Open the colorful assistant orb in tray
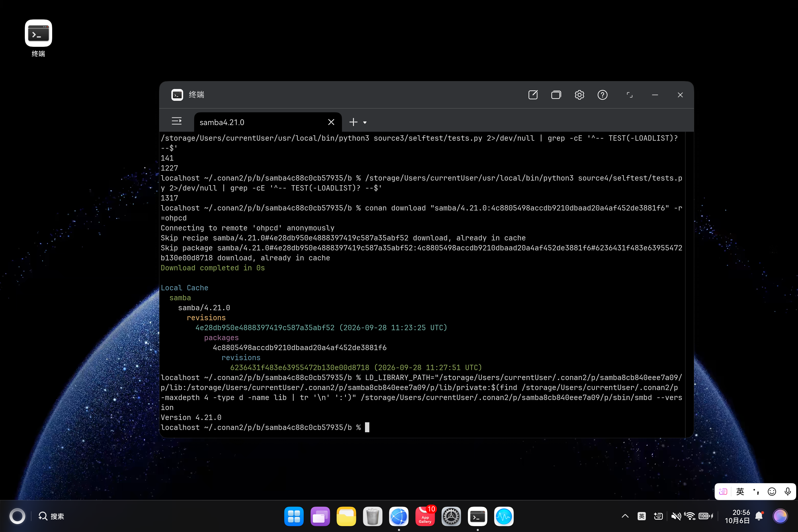 (780, 516)
